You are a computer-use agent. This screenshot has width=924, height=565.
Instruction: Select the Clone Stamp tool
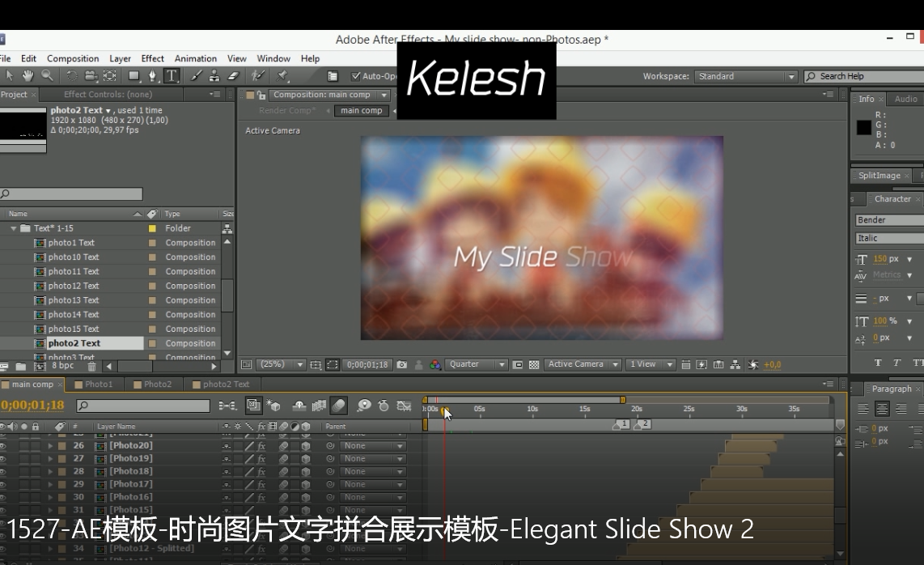click(214, 75)
